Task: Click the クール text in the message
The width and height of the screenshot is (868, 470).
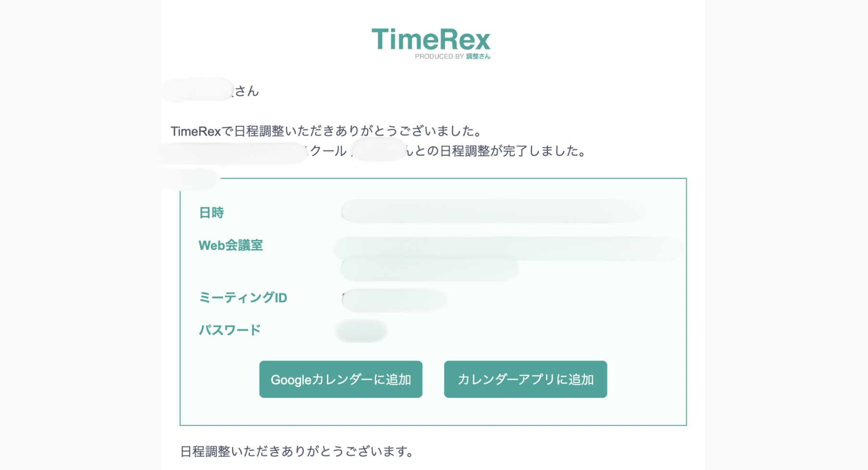Action: [x=329, y=151]
